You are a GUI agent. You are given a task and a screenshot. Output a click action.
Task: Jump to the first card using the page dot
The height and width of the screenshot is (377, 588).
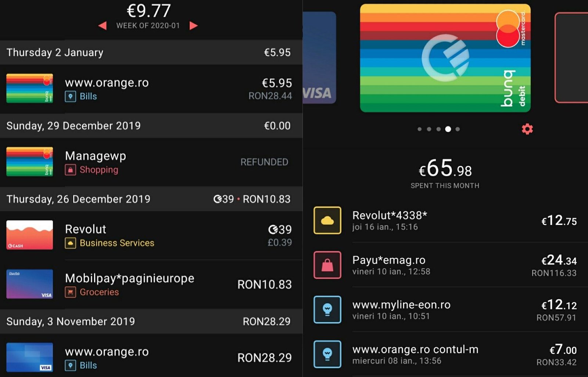coord(420,129)
